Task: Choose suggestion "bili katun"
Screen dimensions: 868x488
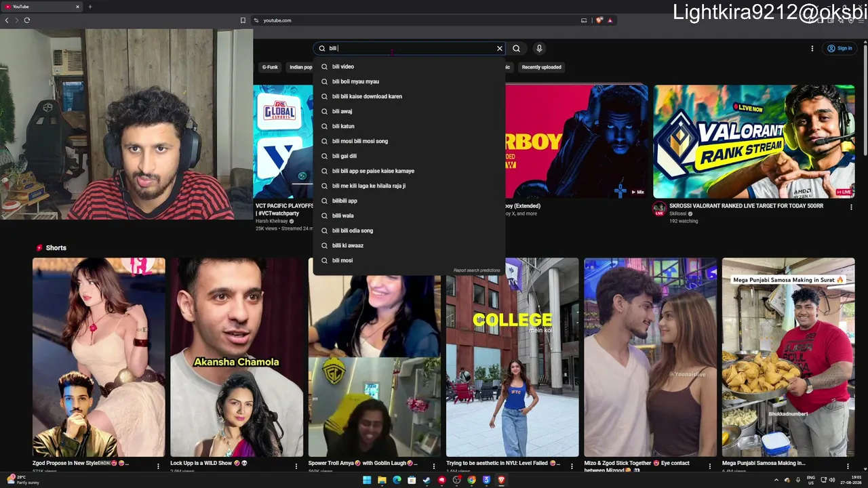Action: pyautogui.click(x=409, y=126)
